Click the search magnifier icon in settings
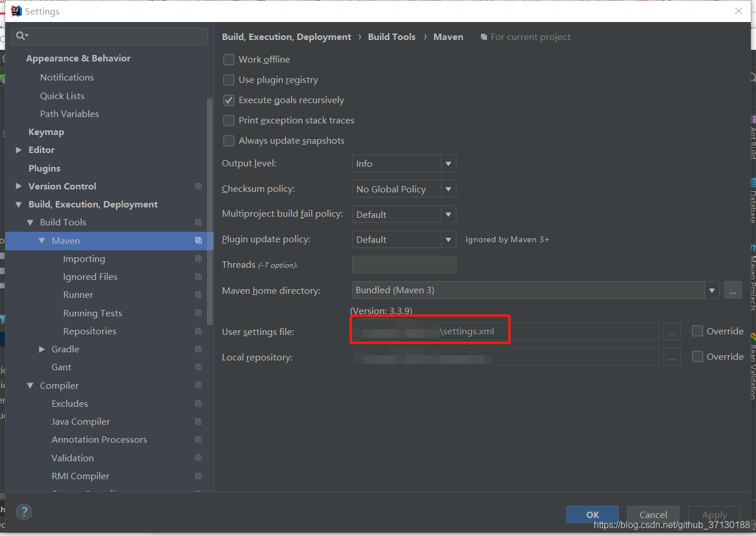 pos(21,36)
